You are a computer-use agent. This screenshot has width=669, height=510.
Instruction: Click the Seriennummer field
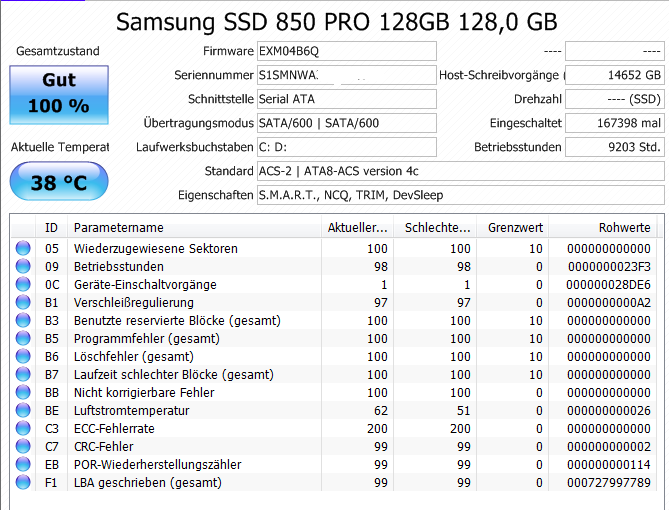346,75
